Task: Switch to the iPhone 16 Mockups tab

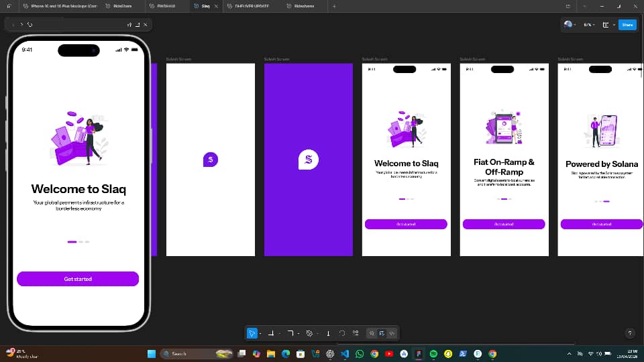Action: pyautogui.click(x=60, y=6)
